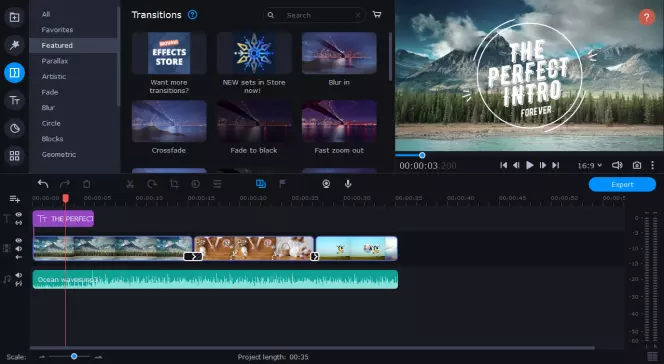Open the player three-dots options menu
The image size is (664, 364).
point(653,165)
